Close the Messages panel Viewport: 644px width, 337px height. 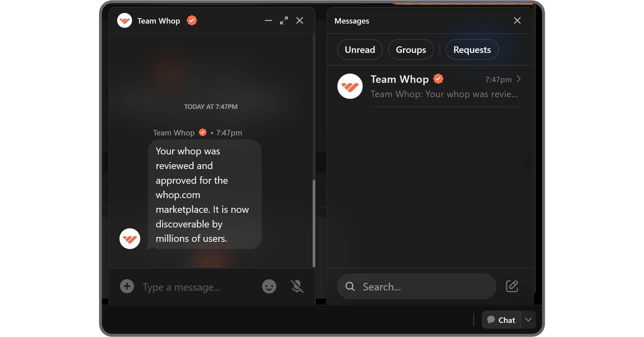click(517, 21)
